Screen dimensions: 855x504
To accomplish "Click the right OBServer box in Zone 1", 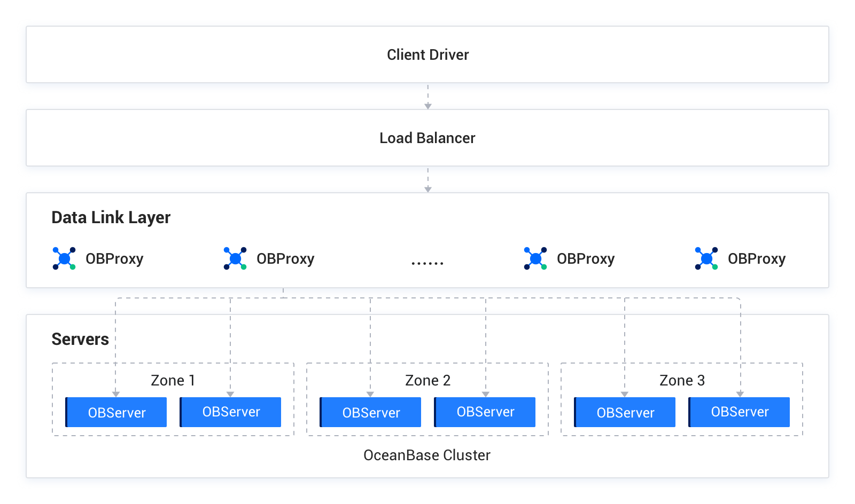I will (231, 412).
